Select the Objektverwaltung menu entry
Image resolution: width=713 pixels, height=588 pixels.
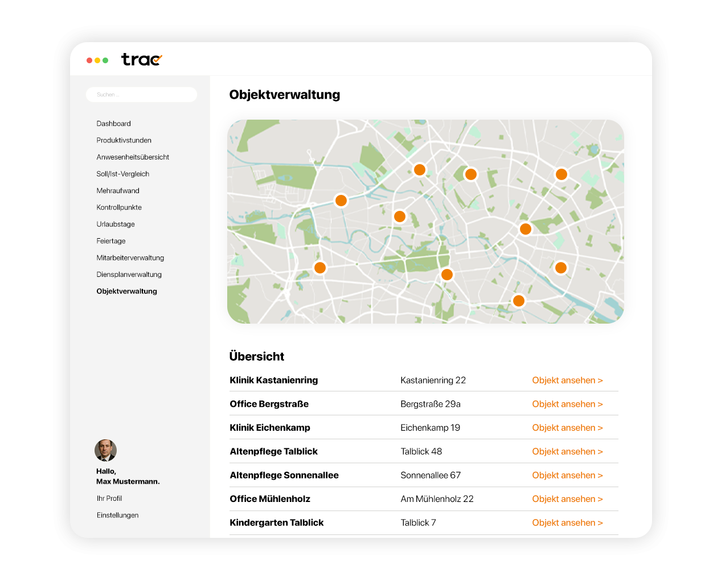[x=127, y=291]
